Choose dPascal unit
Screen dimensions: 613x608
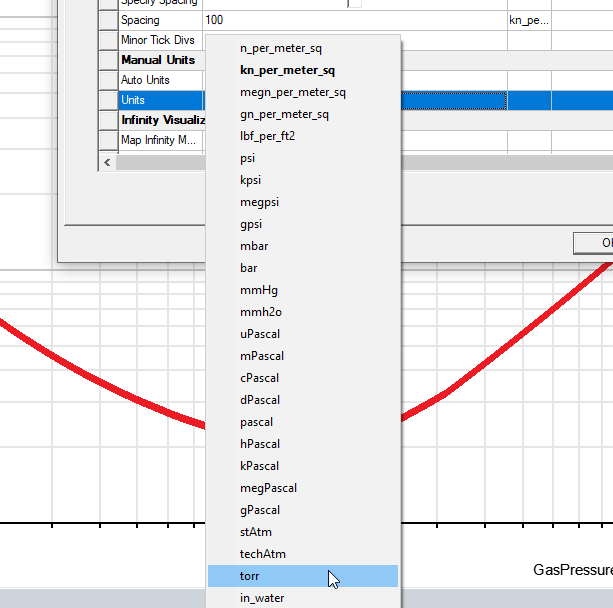pyautogui.click(x=303, y=400)
